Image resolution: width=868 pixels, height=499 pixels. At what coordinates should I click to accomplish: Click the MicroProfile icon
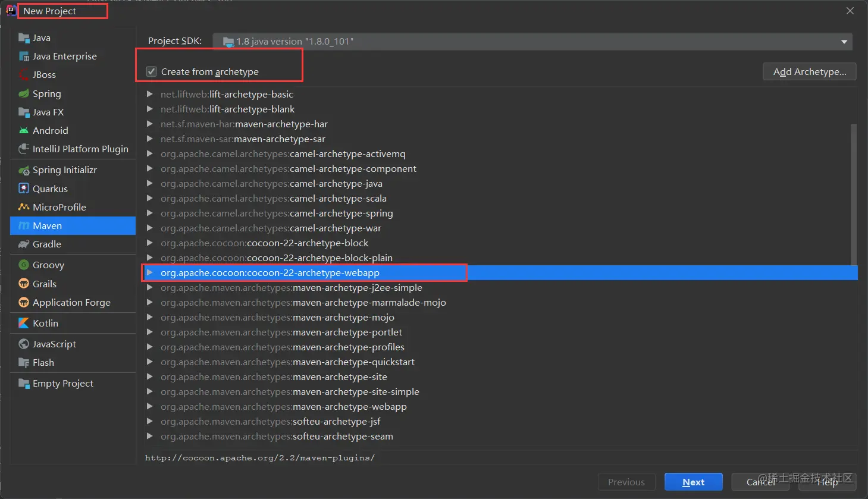(x=24, y=208)
